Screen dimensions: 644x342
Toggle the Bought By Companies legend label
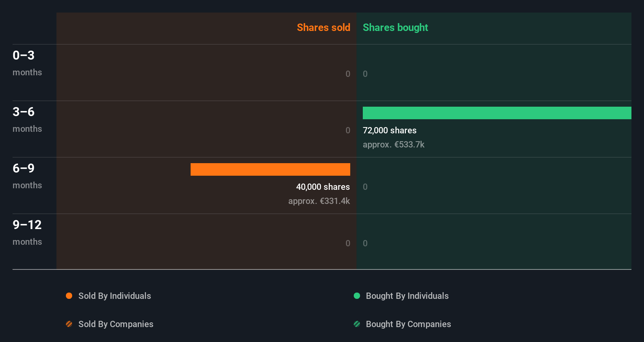point(408,324)
